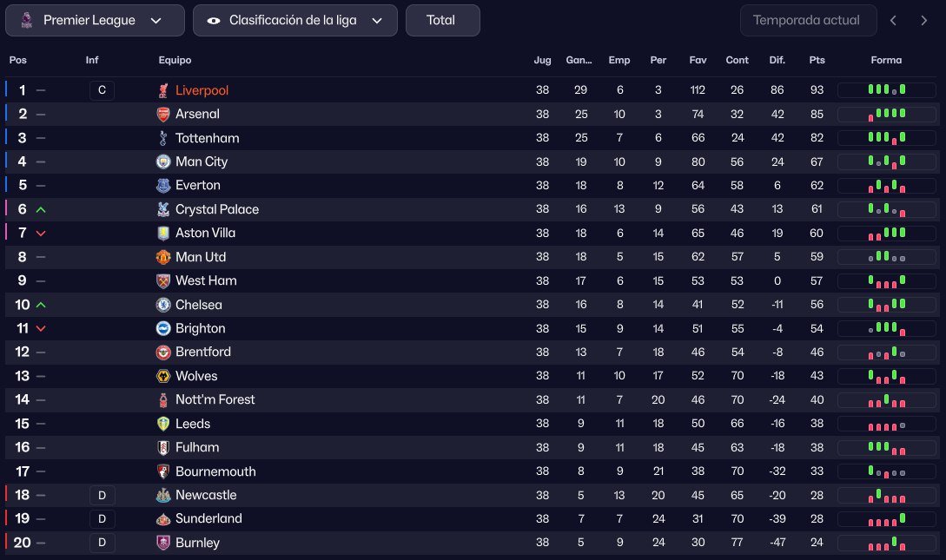Go to the previous season arrow
The width and height of the screenshot is (946, 560).
[x=895, y=20]
